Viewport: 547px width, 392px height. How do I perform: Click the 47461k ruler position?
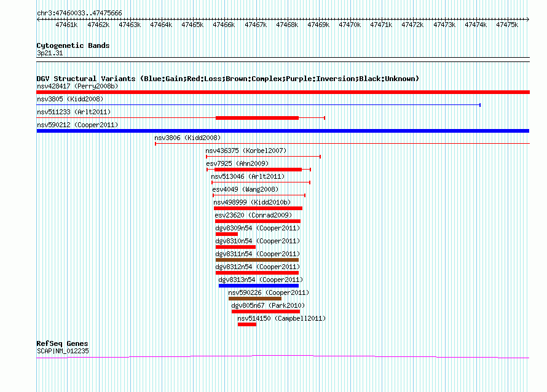(x=66, y=25)
